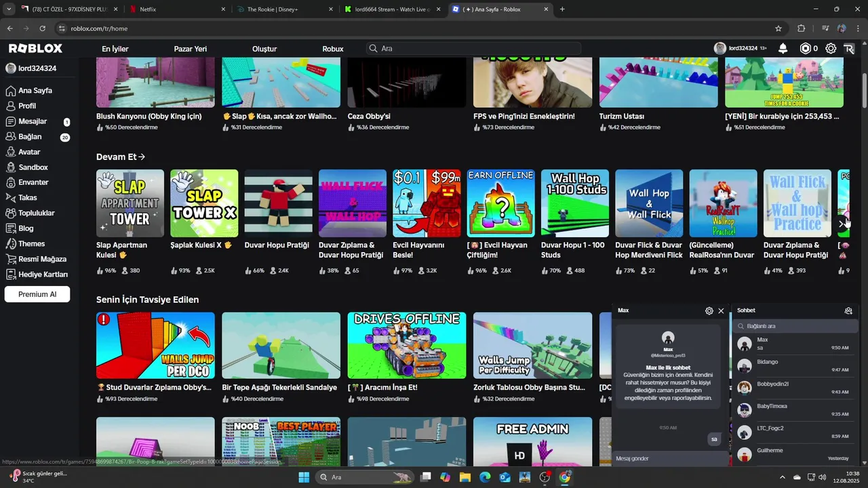868x488 pixels.
Task: Open Duvar Hopu Pratiği thumbnail
Action: click(279, 203)
